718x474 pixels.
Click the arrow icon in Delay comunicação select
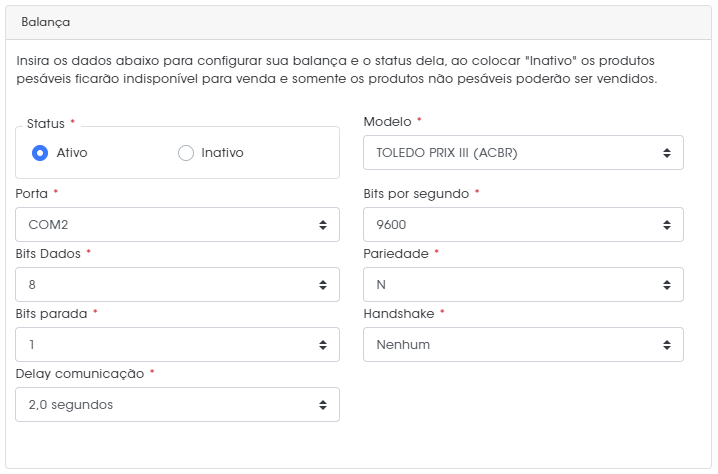[x=323, y=405]
